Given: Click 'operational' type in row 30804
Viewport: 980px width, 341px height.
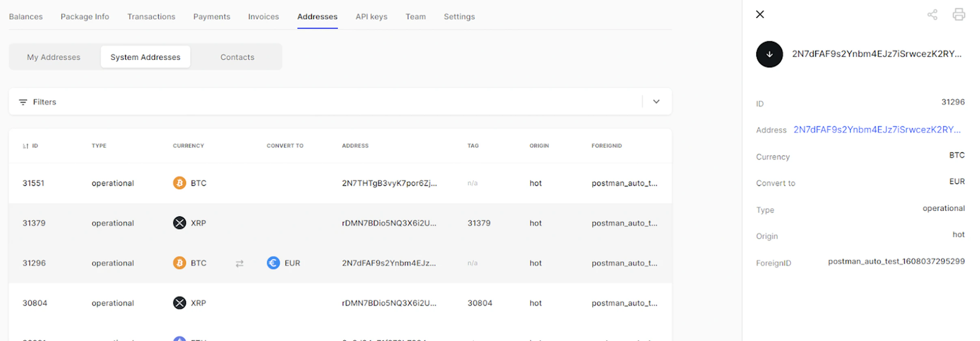Looking at the screenshot, I should (113, 303).
